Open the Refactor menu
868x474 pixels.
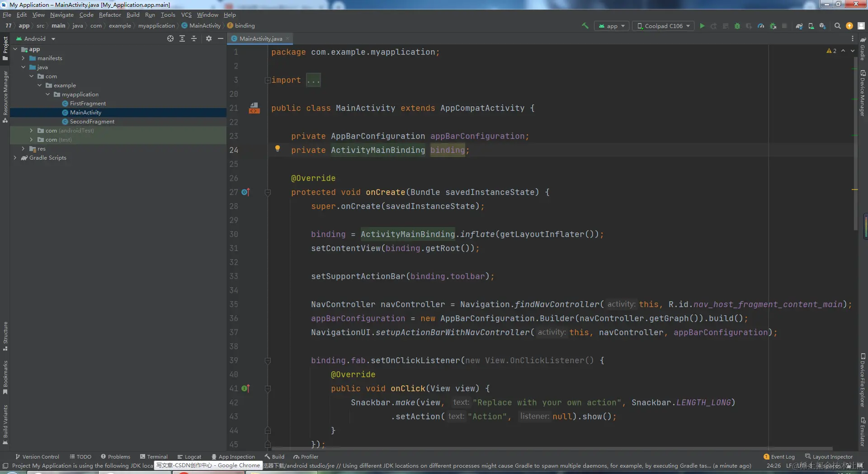110,15
